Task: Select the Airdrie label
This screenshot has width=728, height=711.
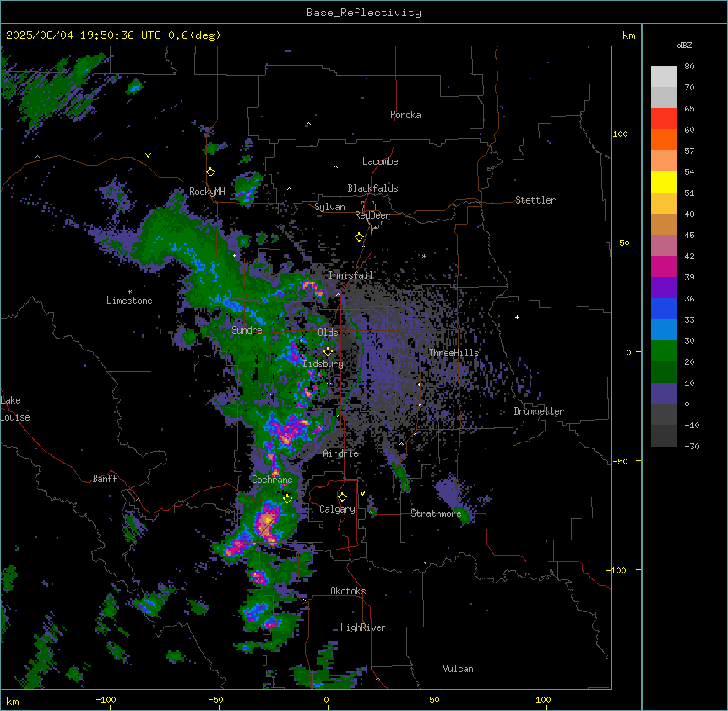Action: tap(341, 453)
